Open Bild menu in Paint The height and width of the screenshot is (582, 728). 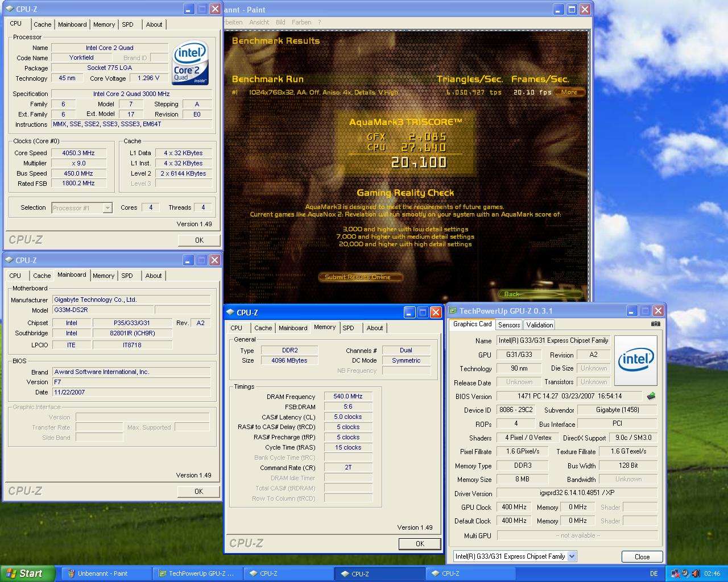pos(280,22)
